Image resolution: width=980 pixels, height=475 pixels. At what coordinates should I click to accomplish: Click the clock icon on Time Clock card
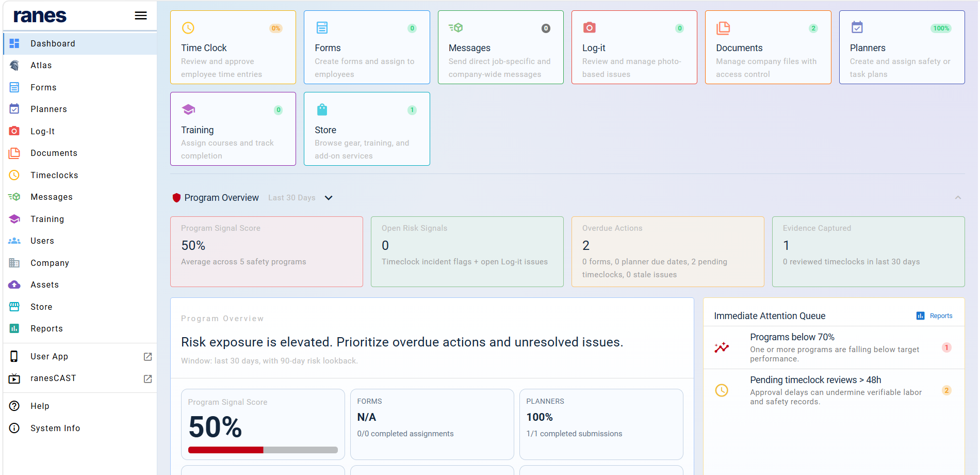click(188, 28)
